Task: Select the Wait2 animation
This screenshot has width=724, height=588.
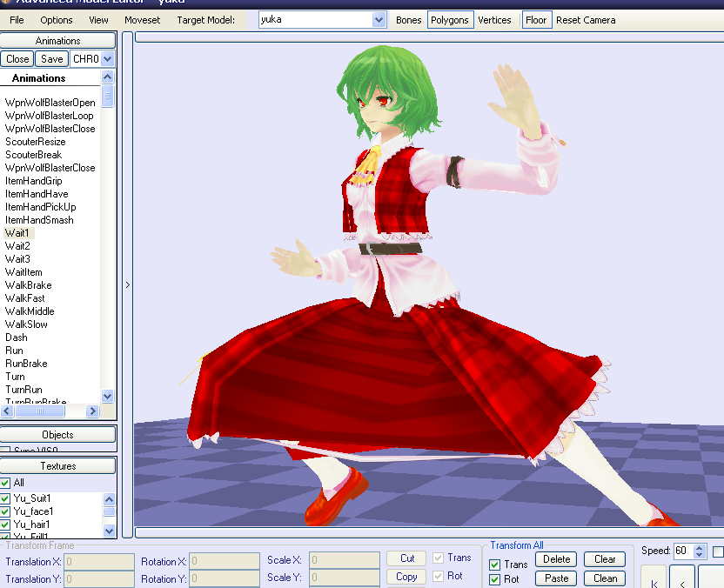Action: [x=17, y=246]
